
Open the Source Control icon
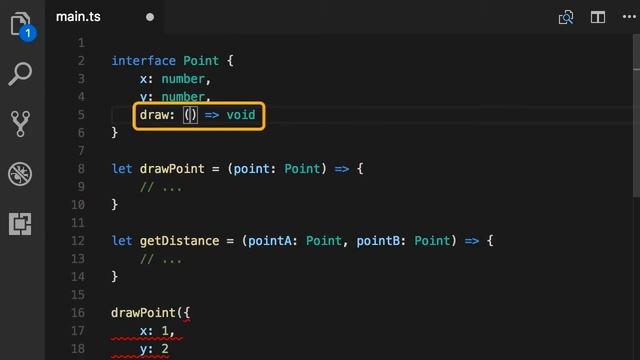point(20,124)
